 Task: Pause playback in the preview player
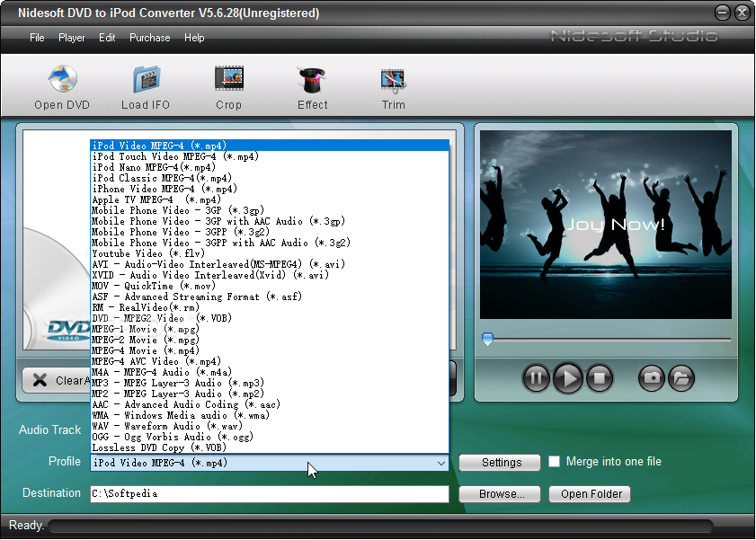point(536,377)
